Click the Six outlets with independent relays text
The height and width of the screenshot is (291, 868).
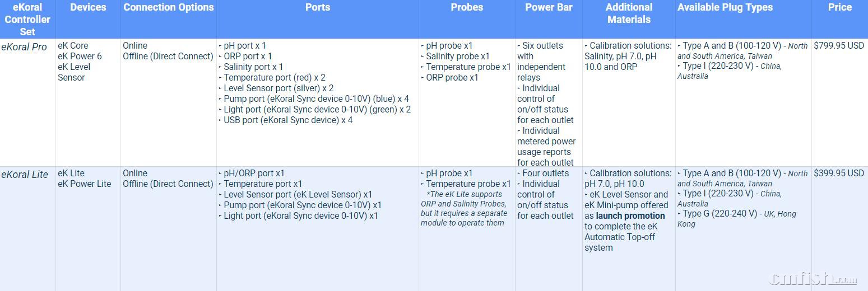tap(542, 62)
